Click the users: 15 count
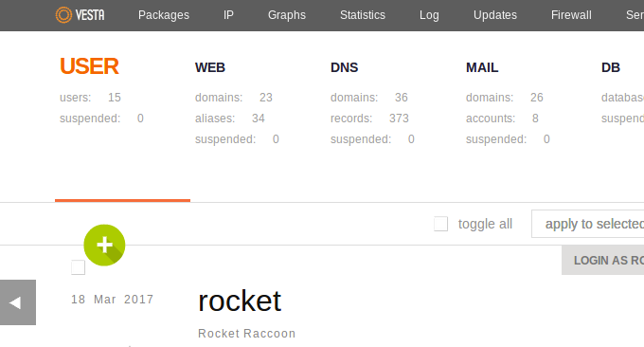The image size is (644, 347). tap(90, 98)
